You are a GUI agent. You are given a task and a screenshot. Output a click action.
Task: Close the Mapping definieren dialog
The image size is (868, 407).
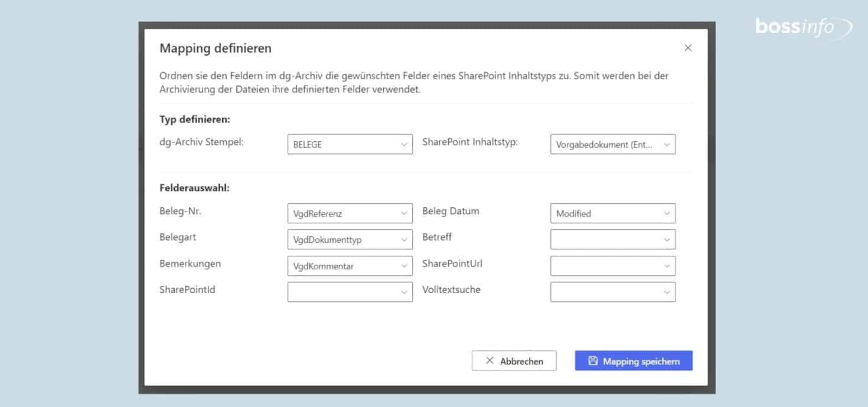pyautogui.click(x=687, y=48)
